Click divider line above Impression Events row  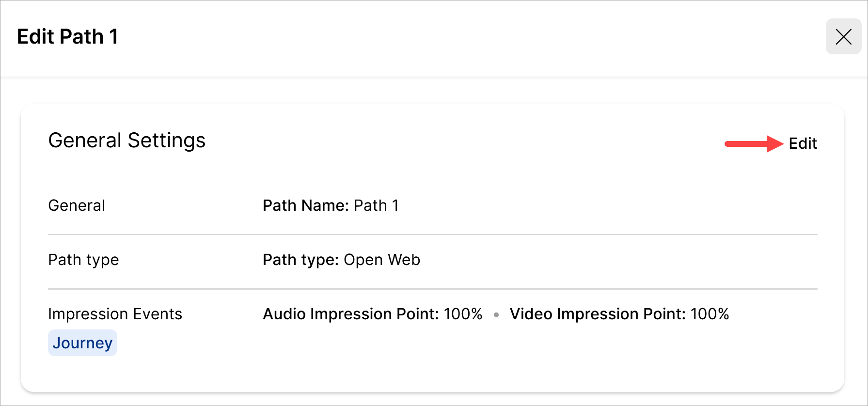(432, 289)
